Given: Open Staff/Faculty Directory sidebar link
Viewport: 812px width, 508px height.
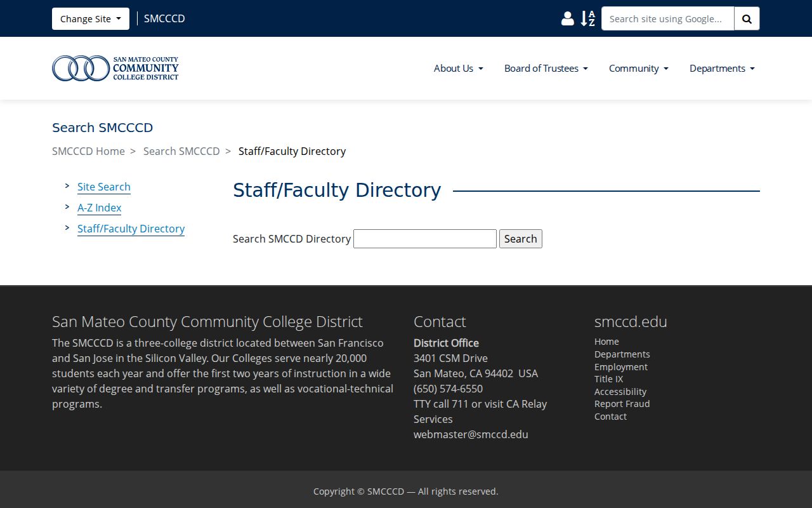Looking at the screenshot, I should click(131, 229).
